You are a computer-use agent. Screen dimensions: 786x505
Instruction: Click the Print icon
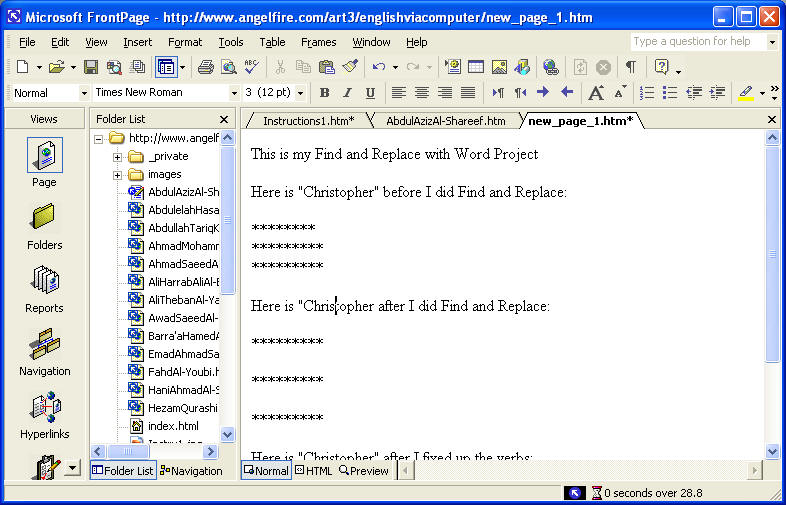pyautogui.click(x=205, y=67)
